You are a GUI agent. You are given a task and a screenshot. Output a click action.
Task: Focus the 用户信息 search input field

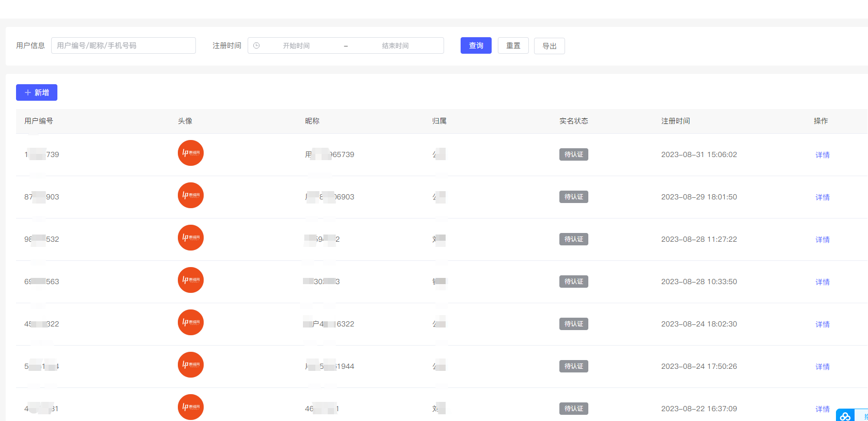pyautogui.click(x=124, y=45)
